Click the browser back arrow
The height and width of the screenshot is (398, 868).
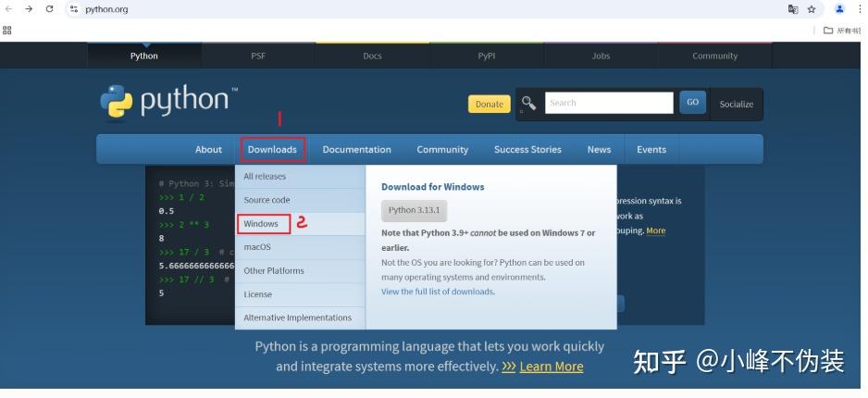point(9,9)
